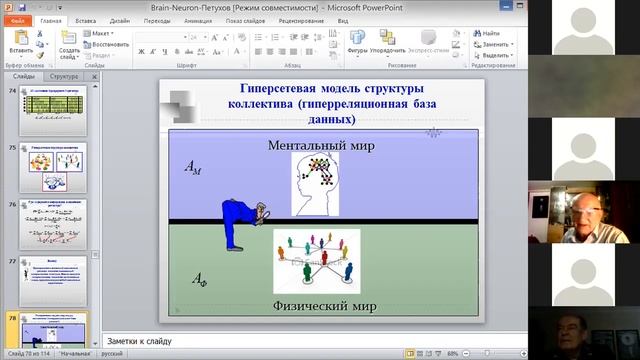Select slide 77 thumbnail
This screenshot has width=640, height=360.
pos(53,281)
